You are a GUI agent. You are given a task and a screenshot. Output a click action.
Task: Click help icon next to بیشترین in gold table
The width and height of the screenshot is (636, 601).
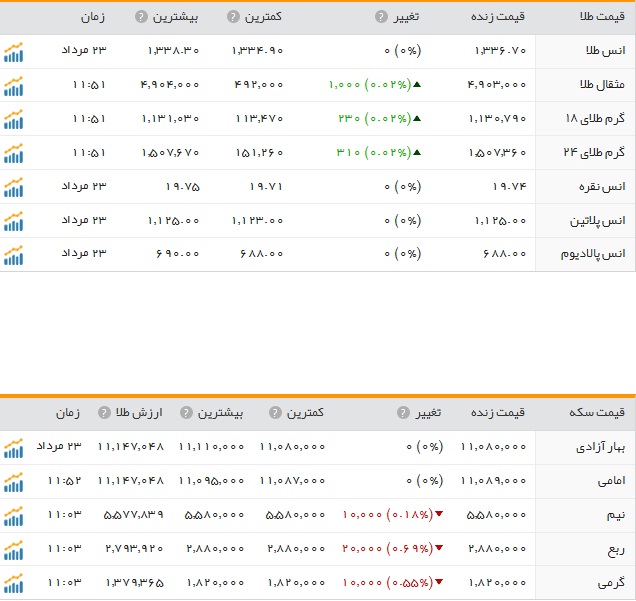[141, 17]
